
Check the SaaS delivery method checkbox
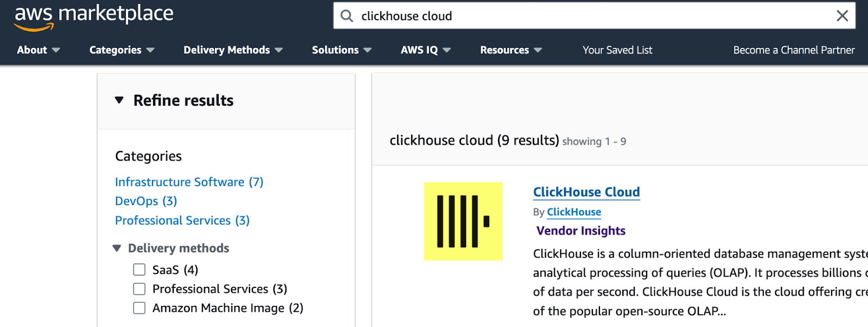pos(139,270)
